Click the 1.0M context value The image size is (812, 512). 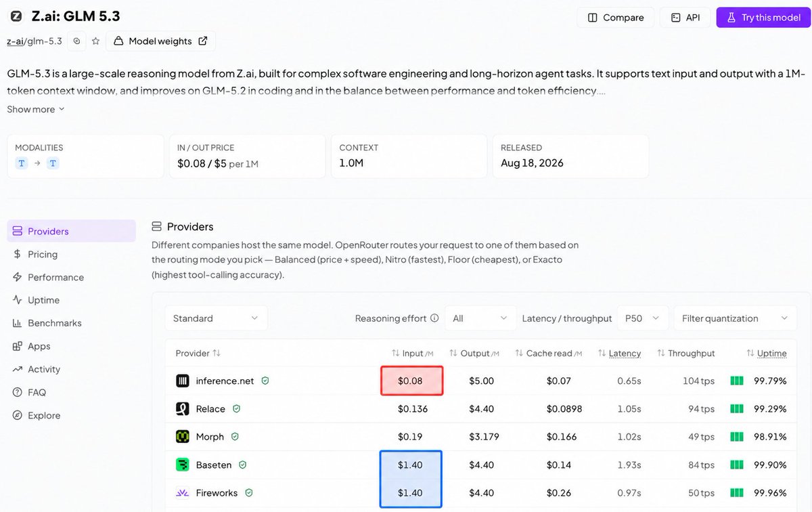(352, 163)
